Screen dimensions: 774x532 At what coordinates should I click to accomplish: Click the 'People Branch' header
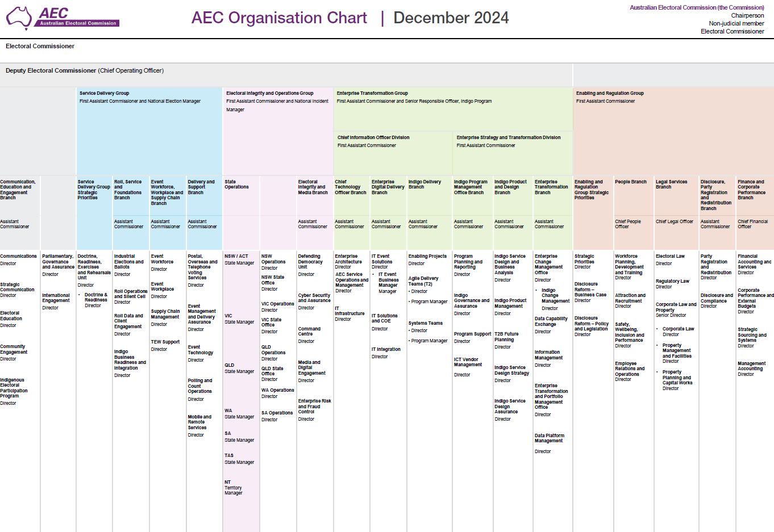click(x=630, y=182)
